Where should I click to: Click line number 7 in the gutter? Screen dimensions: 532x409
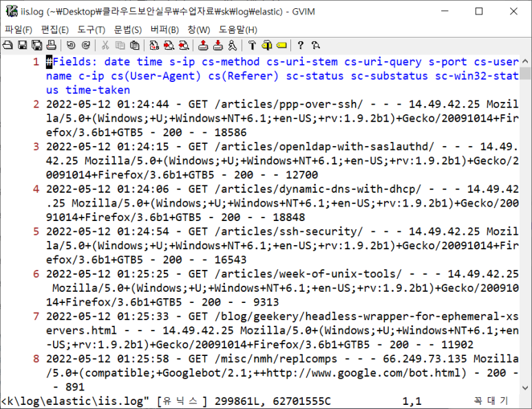[36, 316]
